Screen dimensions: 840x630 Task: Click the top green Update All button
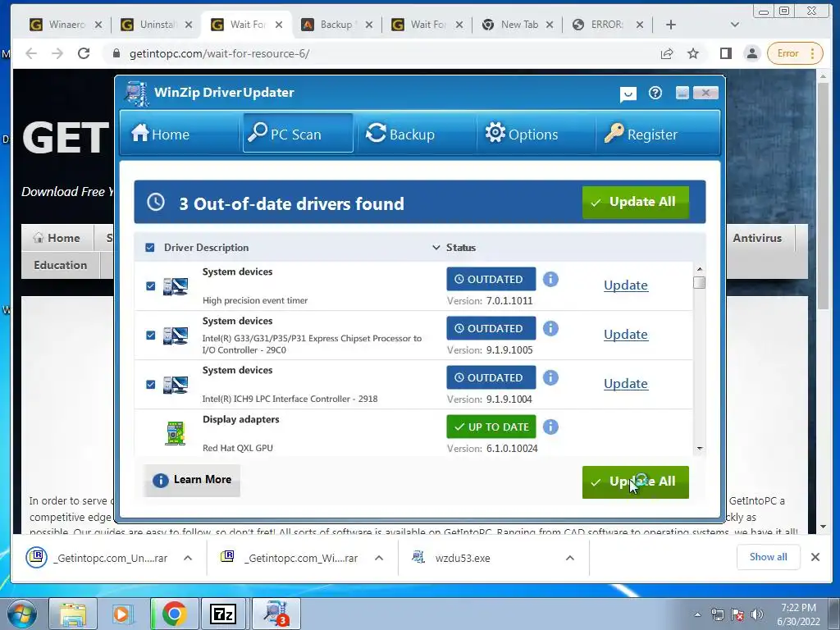(636, 202)
